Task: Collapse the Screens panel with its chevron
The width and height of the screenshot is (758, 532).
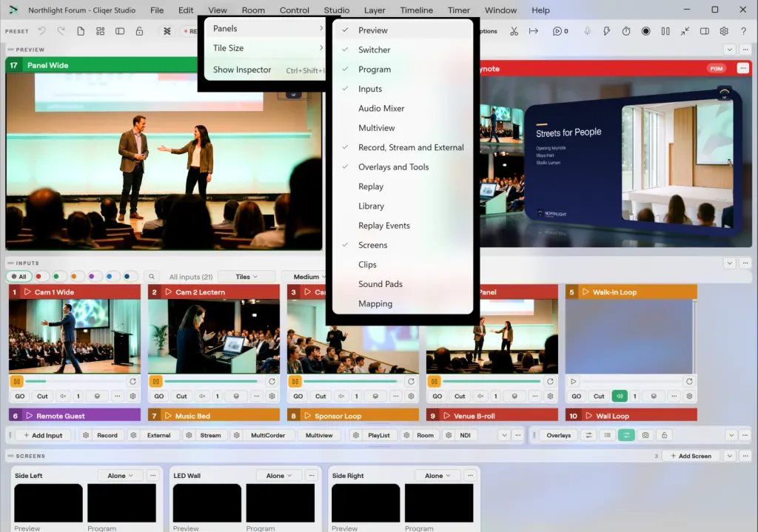Action: coord(729,456)
